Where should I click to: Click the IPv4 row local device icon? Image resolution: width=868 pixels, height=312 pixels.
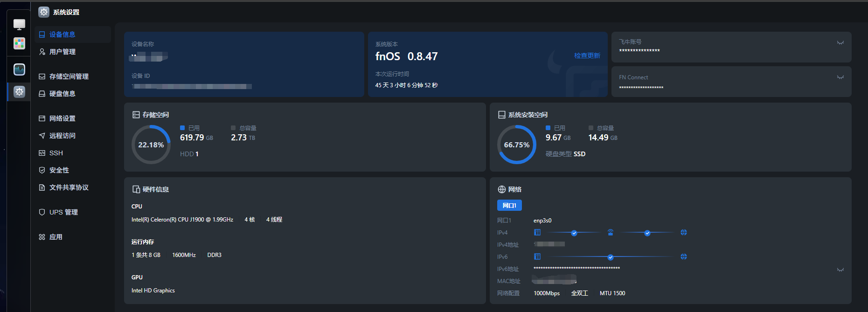(x=537, y=232)
